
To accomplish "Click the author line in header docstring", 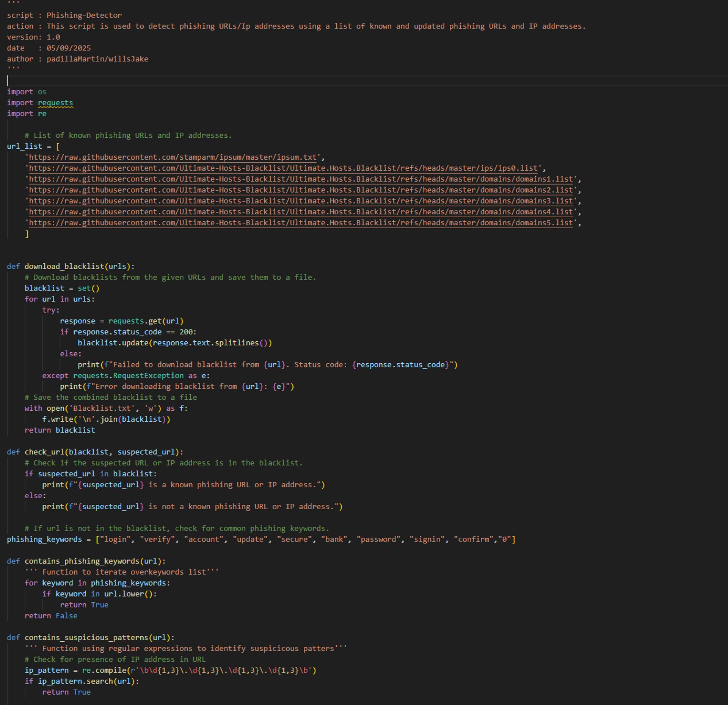I will (77, 59).
